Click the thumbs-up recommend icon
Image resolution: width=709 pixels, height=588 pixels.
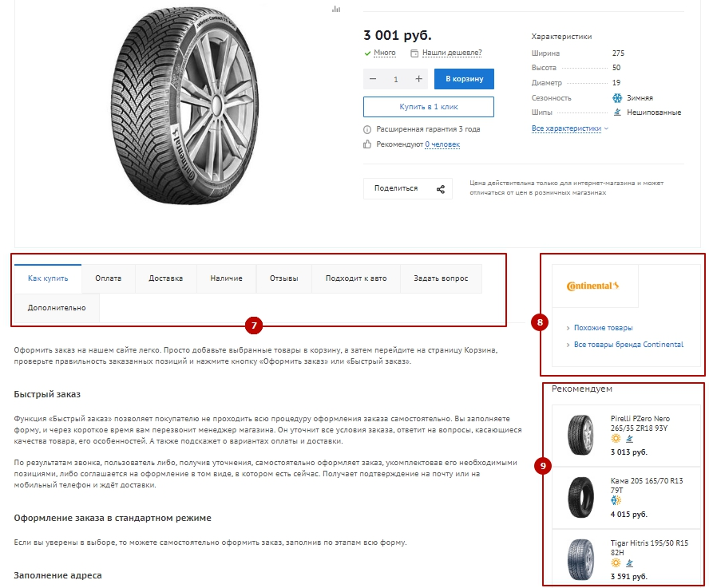click(367, 144)
